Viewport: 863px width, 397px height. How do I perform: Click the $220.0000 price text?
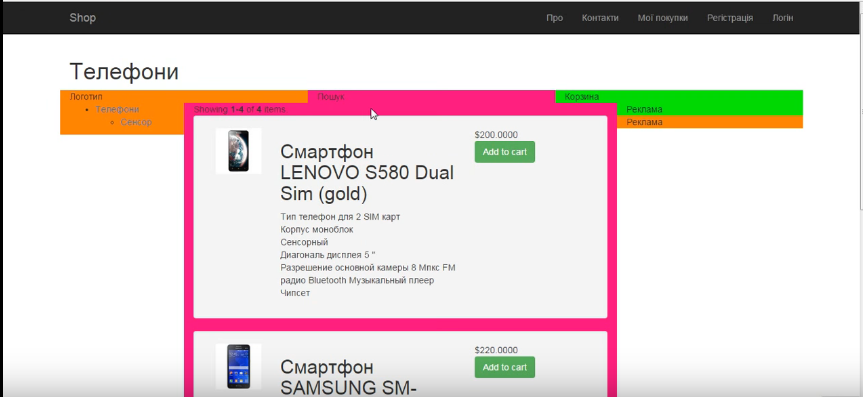496,350
